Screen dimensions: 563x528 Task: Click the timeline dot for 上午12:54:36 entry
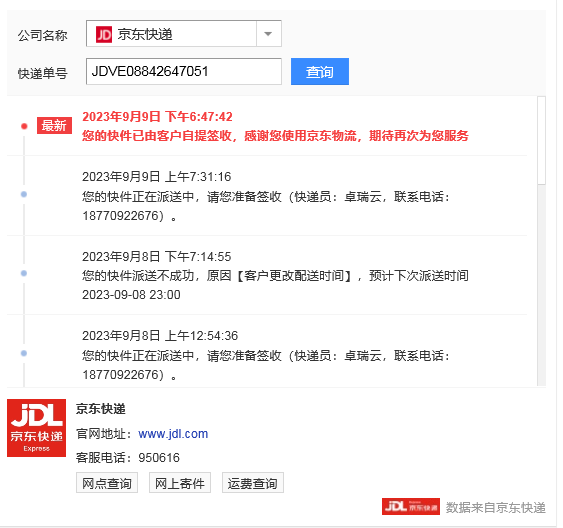[24, 353]
